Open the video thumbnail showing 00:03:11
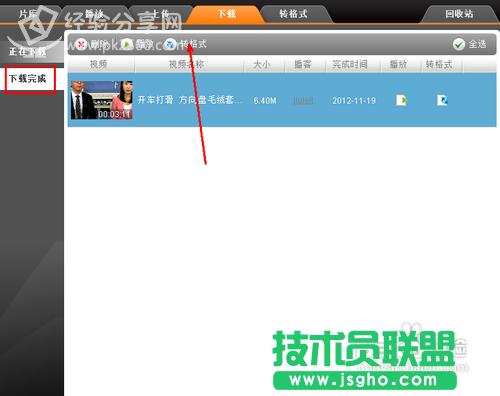Image resolution: width=500 pixels, height=396 pixels. tap(102, 100)
